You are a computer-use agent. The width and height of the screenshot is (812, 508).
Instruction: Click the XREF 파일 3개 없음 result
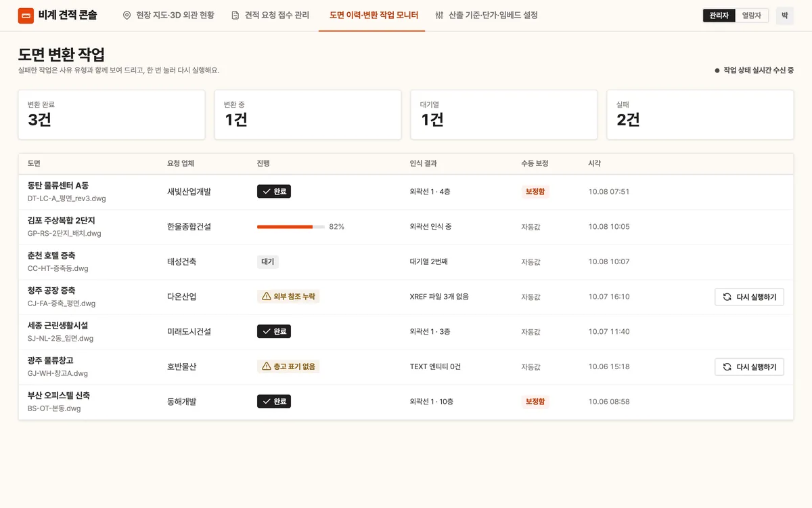[x=439, y=297]
